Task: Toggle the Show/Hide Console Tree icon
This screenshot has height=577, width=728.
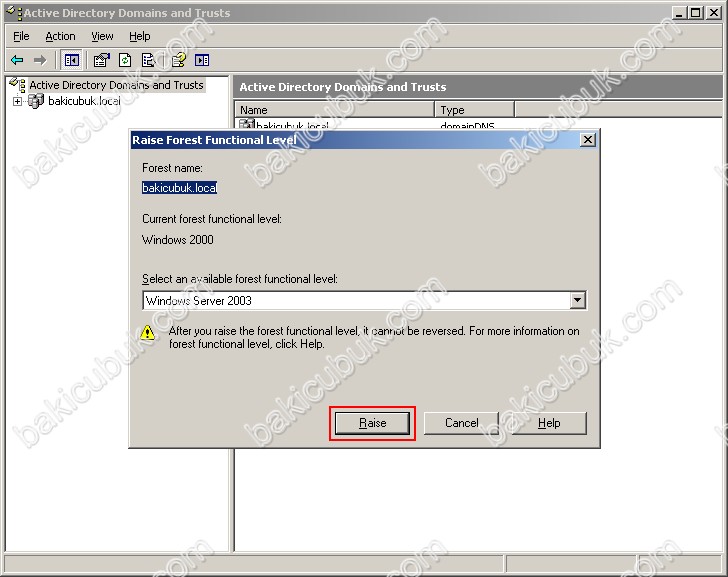Action: click(71, 60)
